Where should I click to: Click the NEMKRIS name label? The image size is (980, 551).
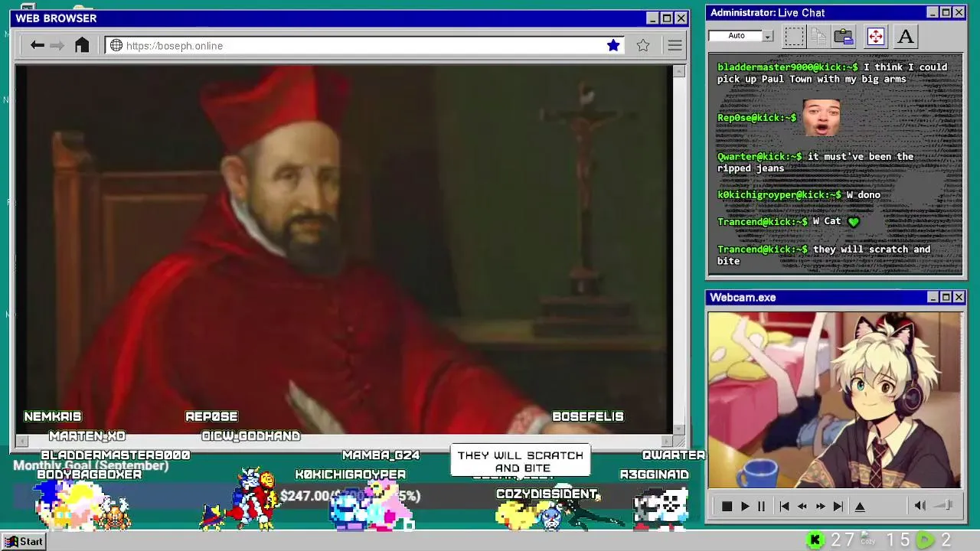[53, 416]
